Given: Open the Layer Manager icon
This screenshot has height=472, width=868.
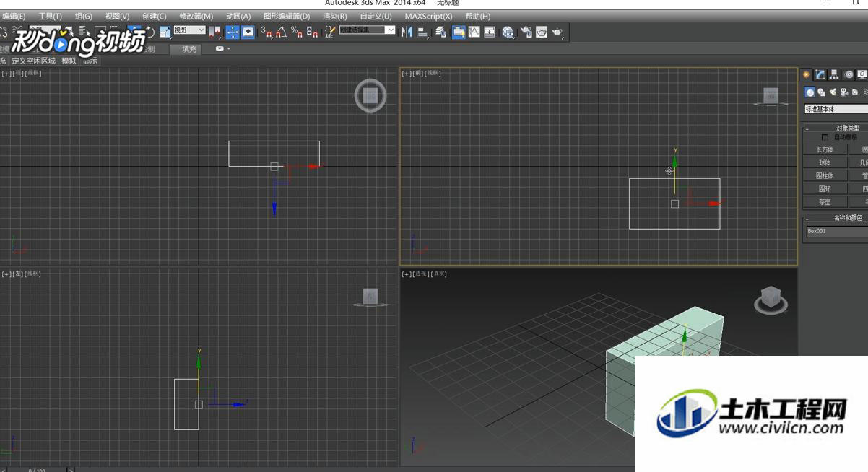Looking at the screenshot, I should click(x=440, y=32).
